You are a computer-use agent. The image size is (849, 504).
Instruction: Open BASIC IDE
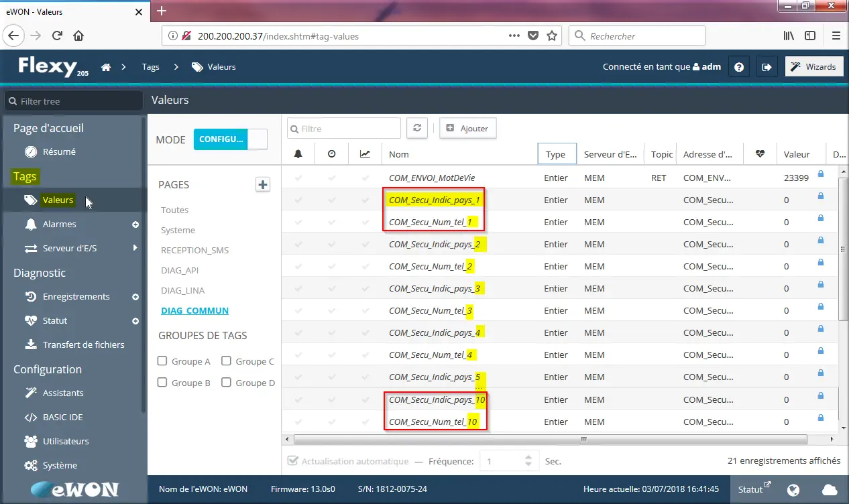pyautogui.click(x=62, y=417)
